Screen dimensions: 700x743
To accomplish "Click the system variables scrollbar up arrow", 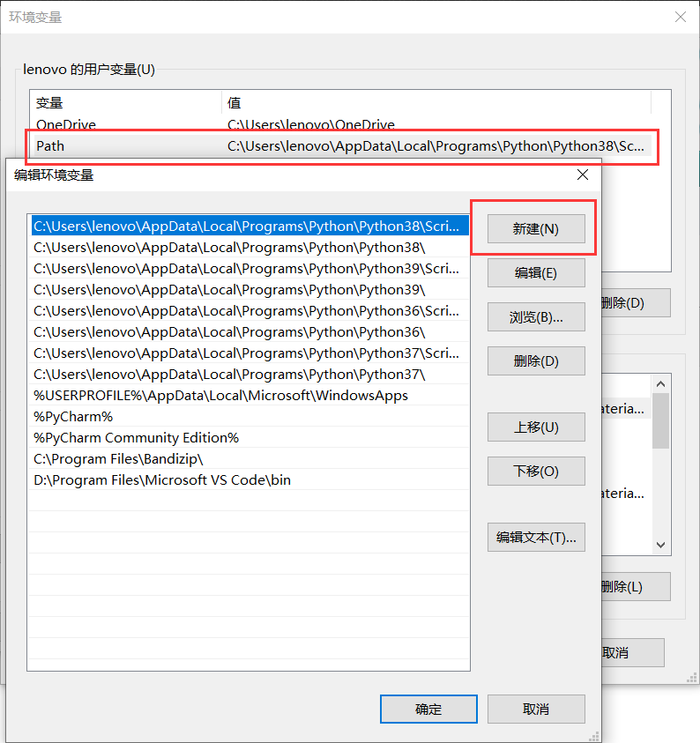I will coord(660,383).
